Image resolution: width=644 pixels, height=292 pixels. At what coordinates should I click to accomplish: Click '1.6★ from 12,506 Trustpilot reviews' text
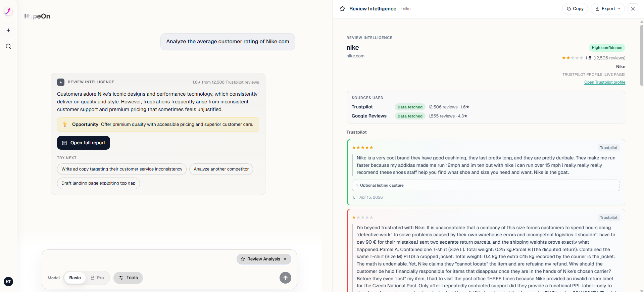coord(226,82)
